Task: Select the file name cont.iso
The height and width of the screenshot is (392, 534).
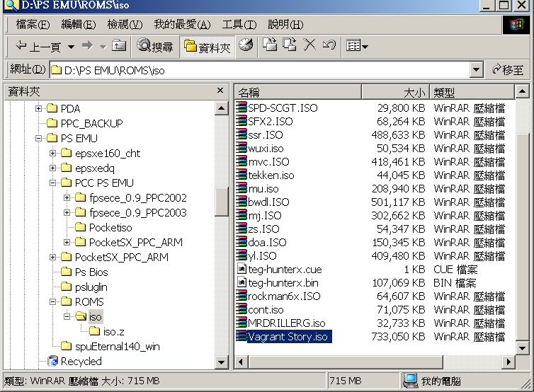Action: click(266, 310)
